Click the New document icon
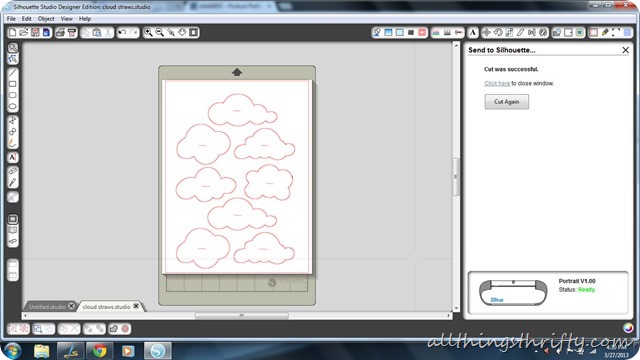Screen dimensions: 640x360 pyautogui.click(x=13, y=32)
